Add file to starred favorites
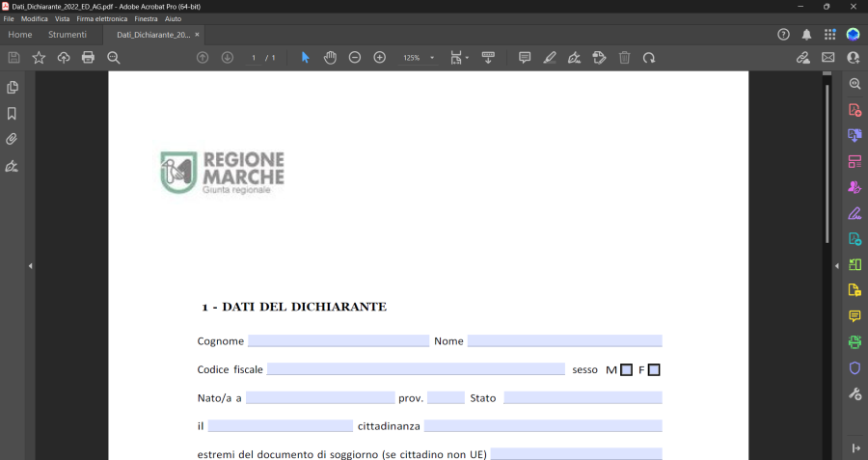 pos(39,58)
